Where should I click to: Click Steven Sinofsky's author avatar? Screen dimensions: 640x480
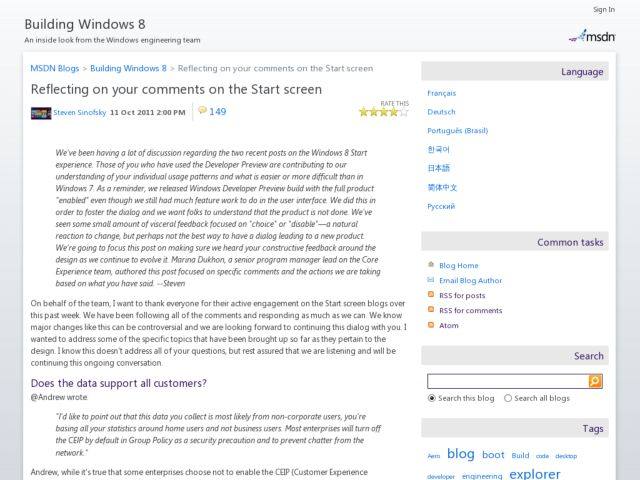(x=40, y=113)
